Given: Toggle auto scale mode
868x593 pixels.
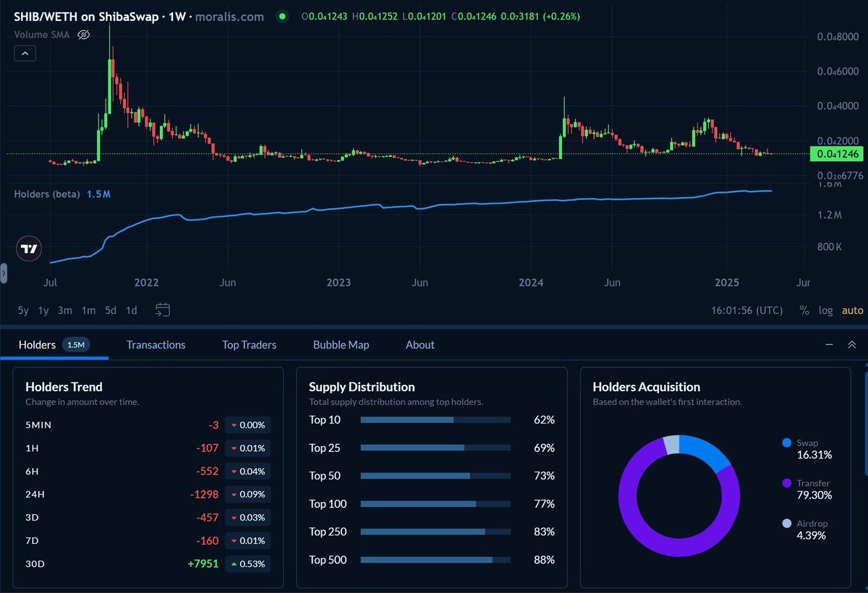Looking at the screenshot, I should 852,310.
